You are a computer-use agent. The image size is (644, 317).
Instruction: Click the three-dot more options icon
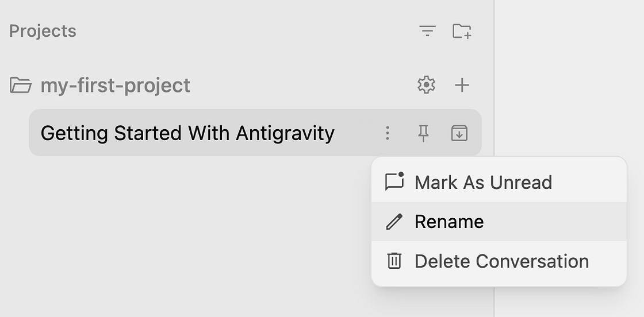click(x=388, y=133)
